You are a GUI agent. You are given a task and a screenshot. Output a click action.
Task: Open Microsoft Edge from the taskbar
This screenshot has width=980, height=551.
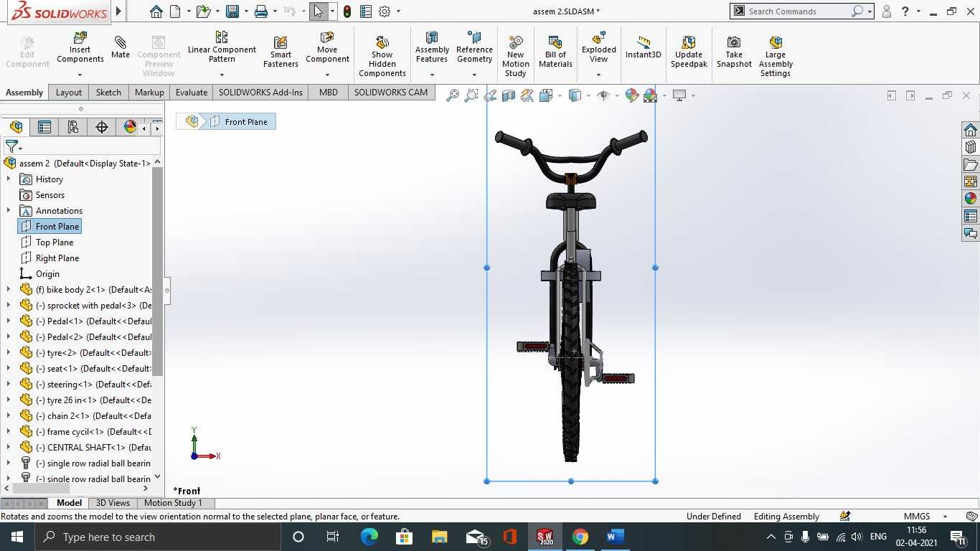pyautogui.click(x=369, y=537)
